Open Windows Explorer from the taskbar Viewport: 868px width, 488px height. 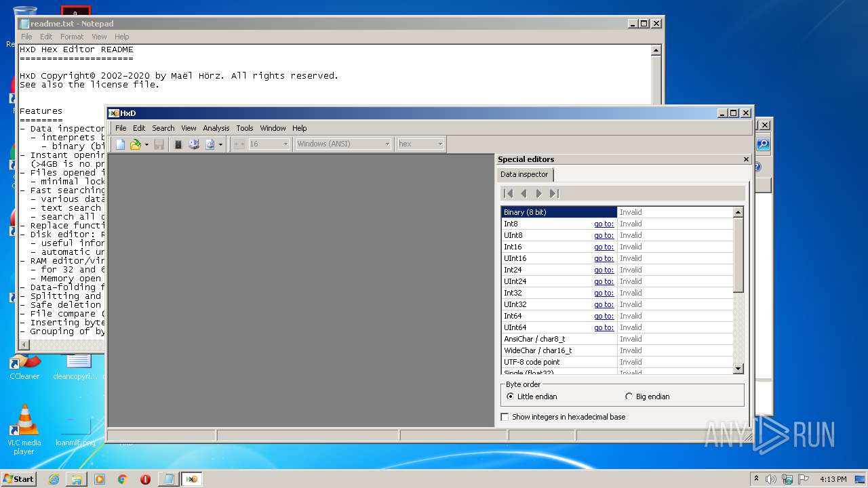pos(77,479)
